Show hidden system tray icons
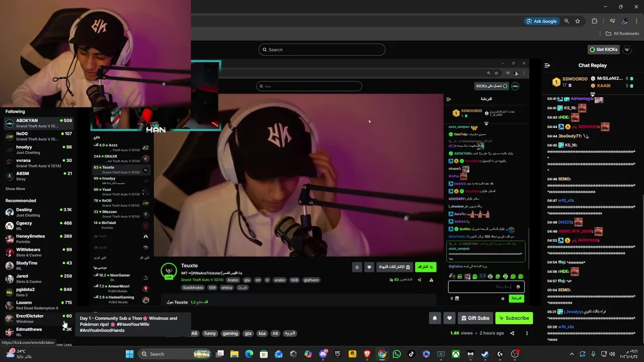This screenshot has height=362, width=644. [x=572, y=354]
